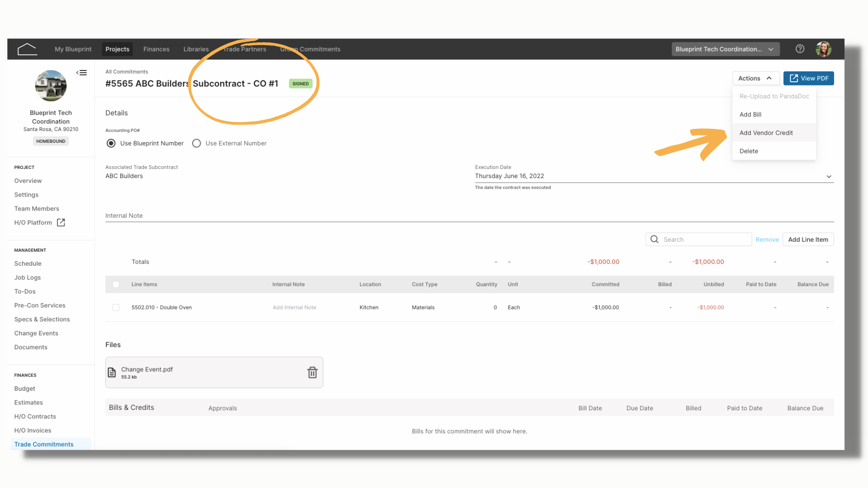Click the search magnifier icon
Screen dimensions: 868x488
click(654, 239)
